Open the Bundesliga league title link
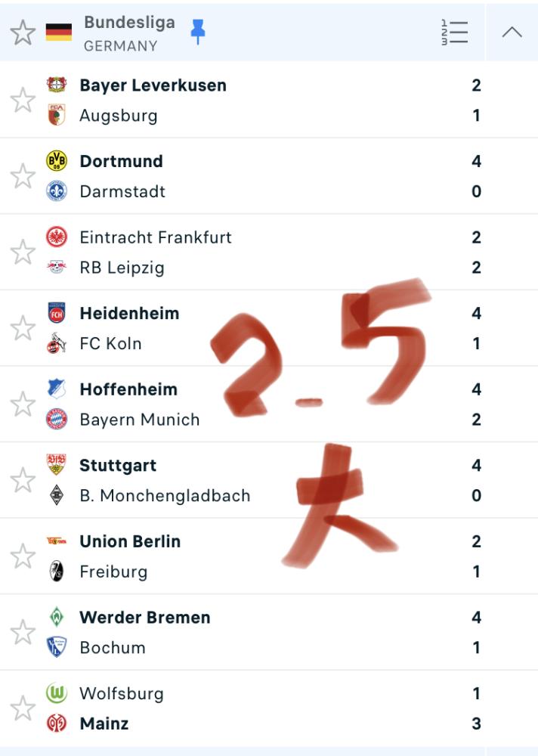 [x=129, y=23]
